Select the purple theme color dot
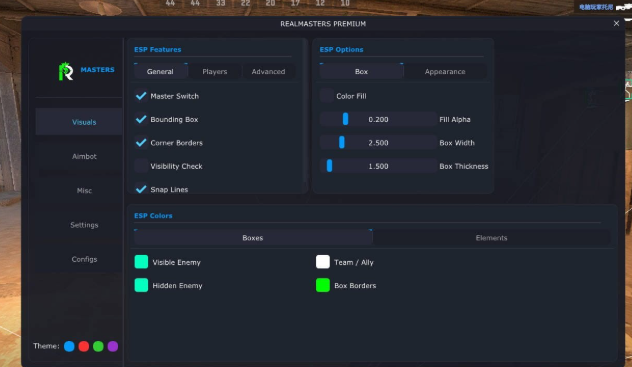Image resolution: width=632 pixels, height=367 pixels. point(113,346)
